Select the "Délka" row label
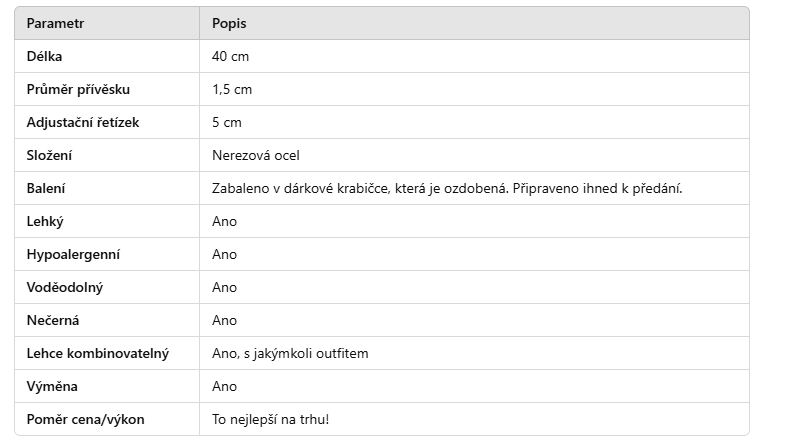 [44, 56]
